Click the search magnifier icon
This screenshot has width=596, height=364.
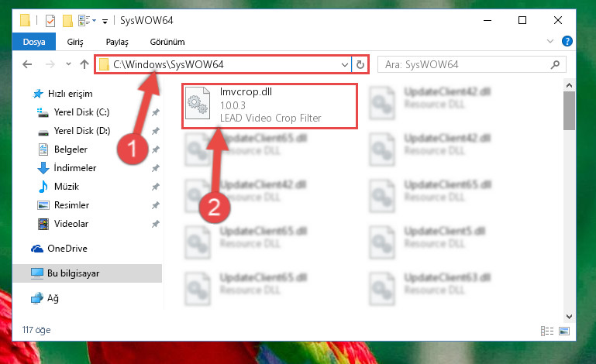click(x=555, y=64)
